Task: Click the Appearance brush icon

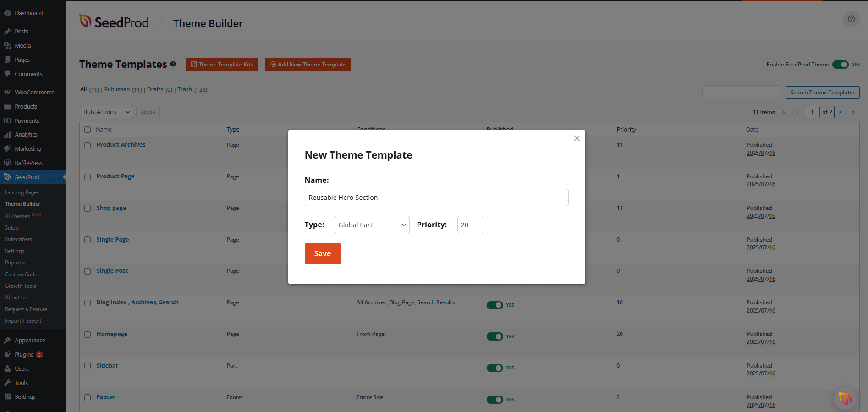Action: [7, 340]
